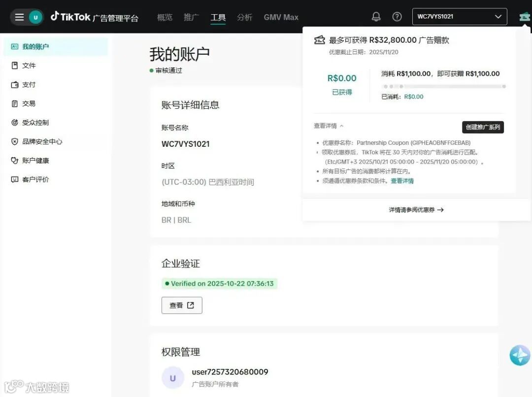Collapse the 查看详情 coupon details expander
Screen dimensions: 532x397
329,126
